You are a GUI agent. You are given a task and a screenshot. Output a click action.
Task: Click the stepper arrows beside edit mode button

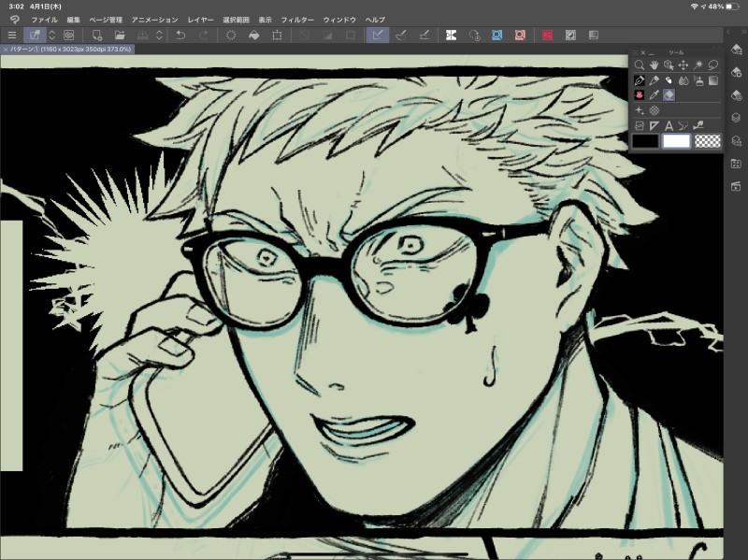(x=52, y=36)
